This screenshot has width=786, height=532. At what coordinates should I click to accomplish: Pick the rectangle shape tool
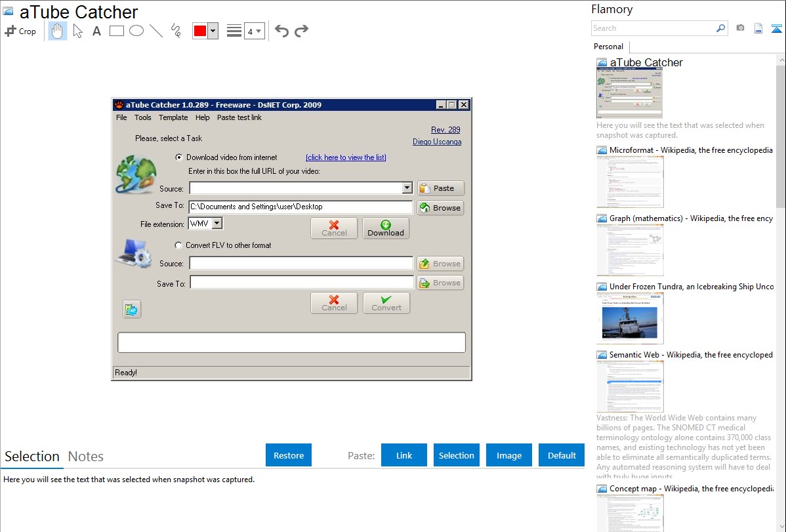coord(116,31)
